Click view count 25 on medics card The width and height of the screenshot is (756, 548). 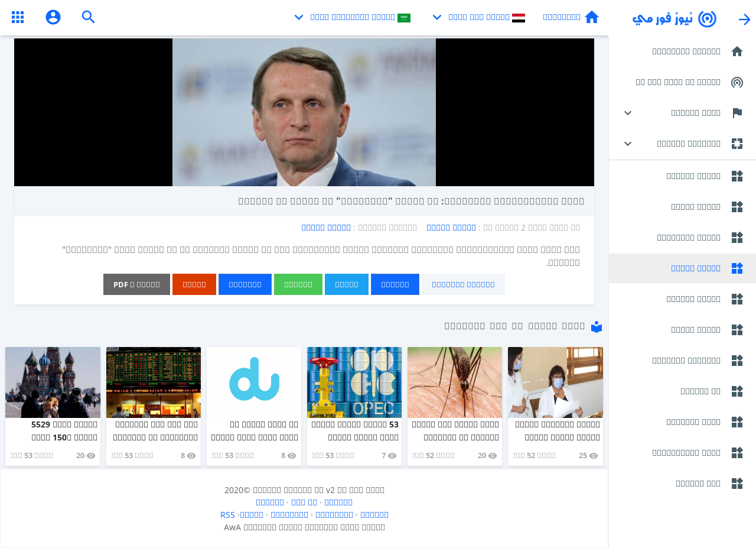tap(583, 456)
